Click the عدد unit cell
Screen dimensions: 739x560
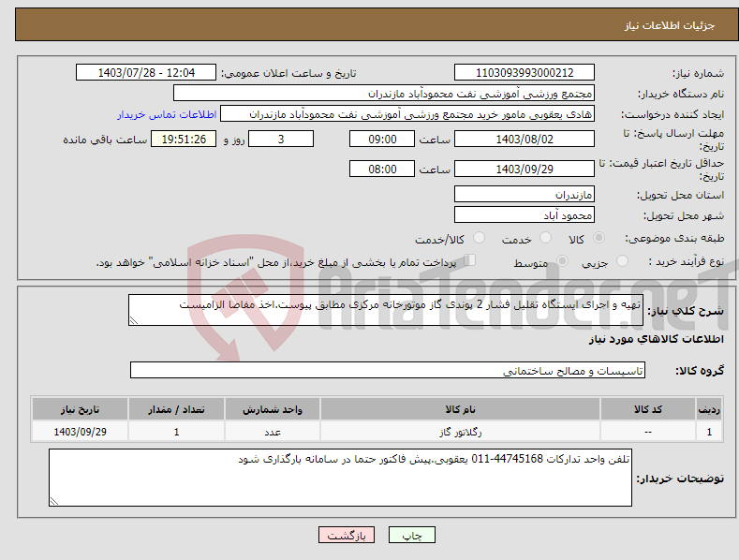tap(273, 432)
